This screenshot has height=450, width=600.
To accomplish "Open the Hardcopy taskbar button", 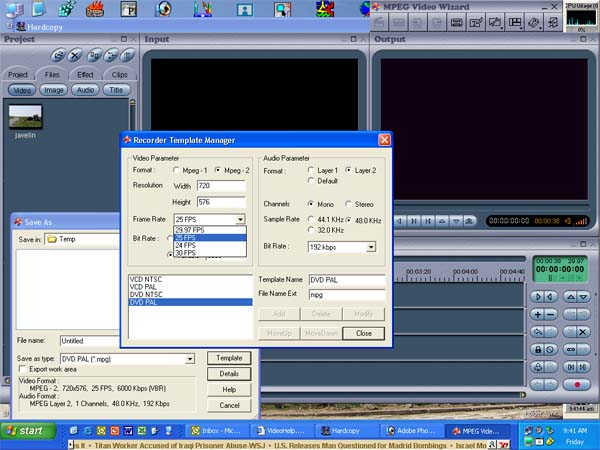I will [x=346, y=431].
